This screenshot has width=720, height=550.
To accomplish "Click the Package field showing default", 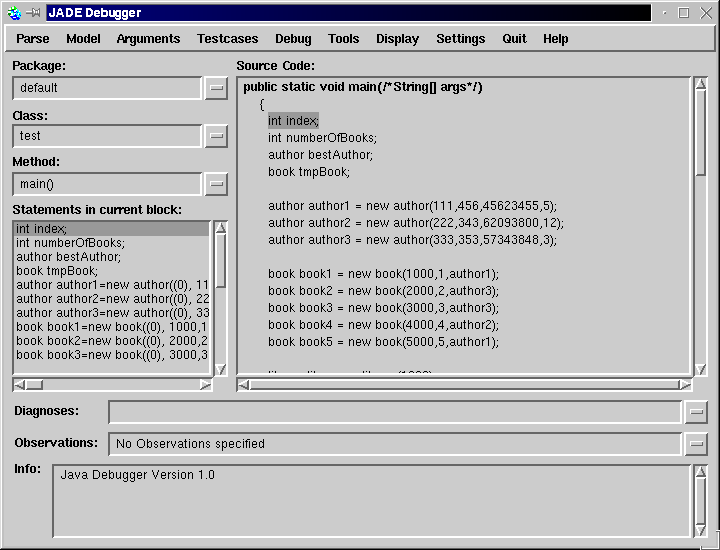I will point(107,88).
